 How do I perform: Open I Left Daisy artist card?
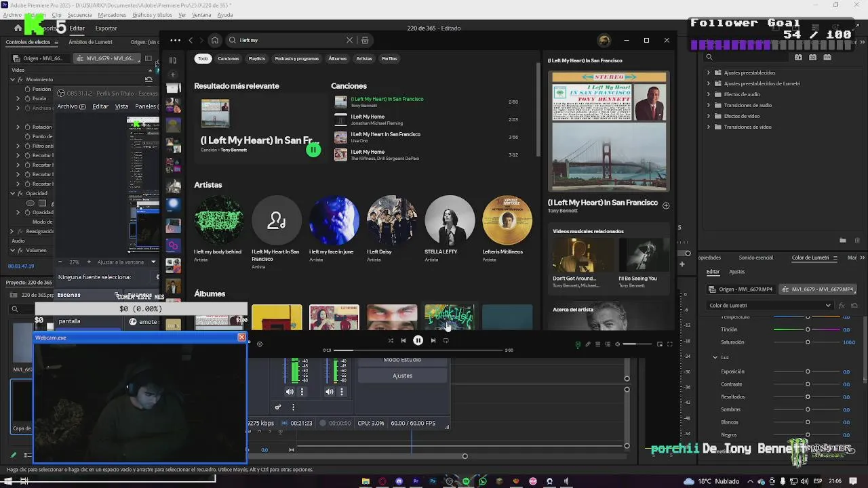tap(392, 229)
